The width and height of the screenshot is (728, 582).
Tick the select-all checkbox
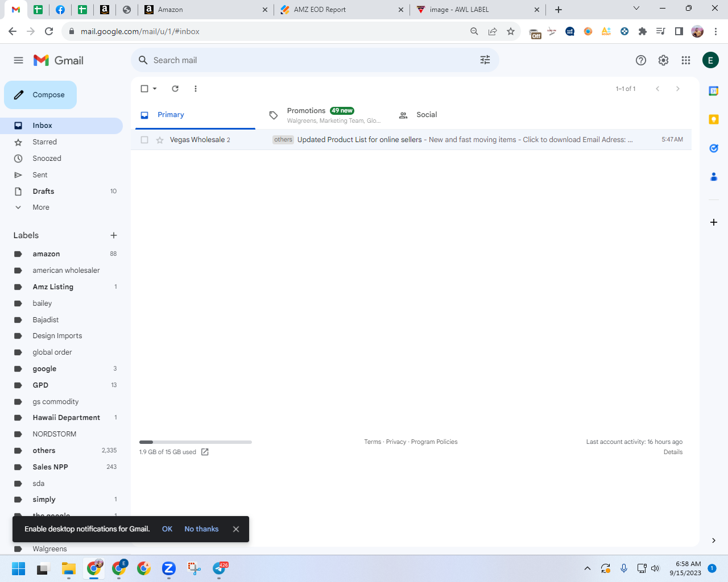pos(144,89)
